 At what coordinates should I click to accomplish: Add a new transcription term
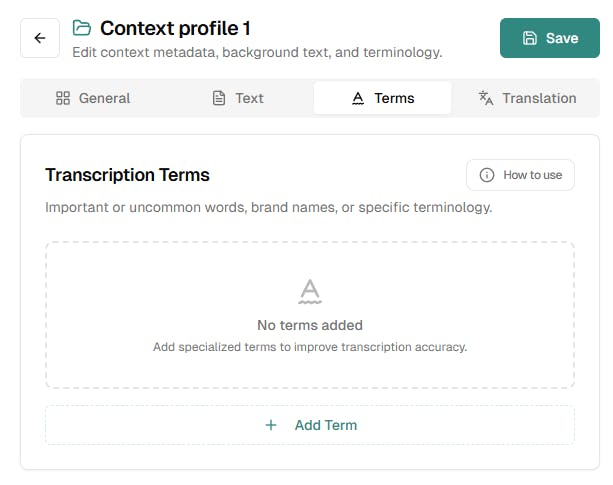pyautogui.click(x=310, y=425)
